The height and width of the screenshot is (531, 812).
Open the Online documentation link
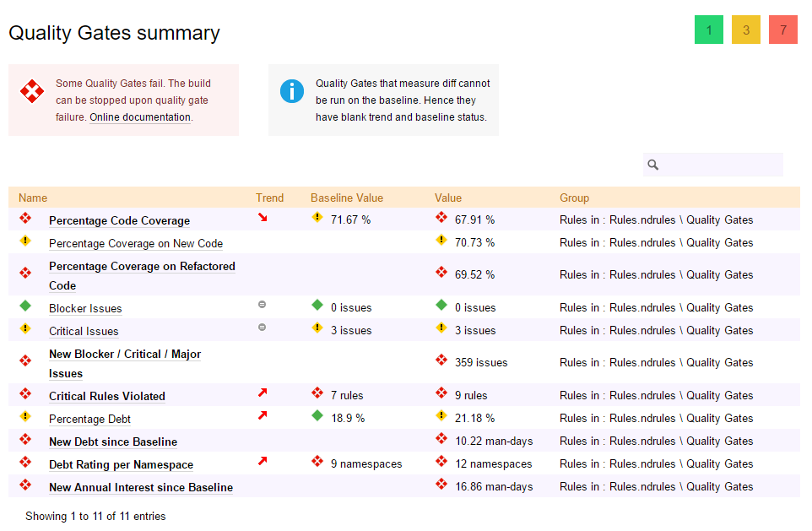(140, 117)
